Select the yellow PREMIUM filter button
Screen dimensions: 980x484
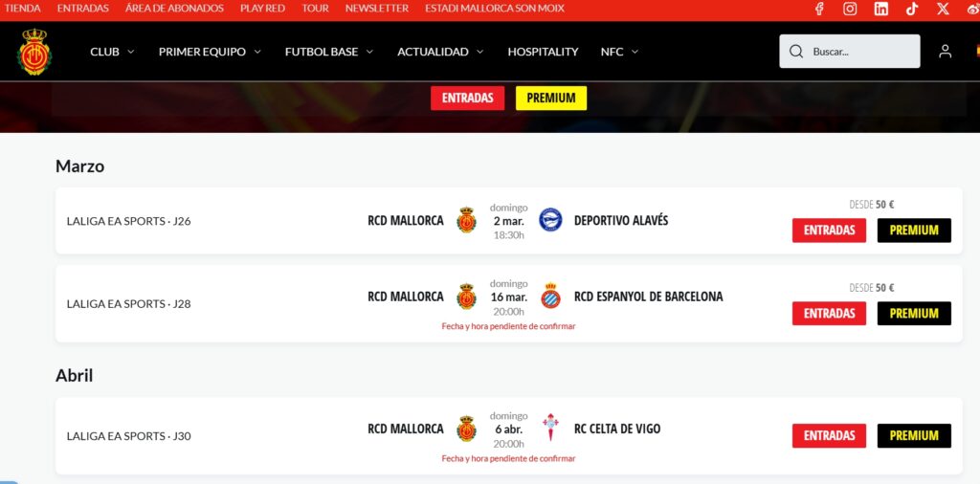(550, 99)
